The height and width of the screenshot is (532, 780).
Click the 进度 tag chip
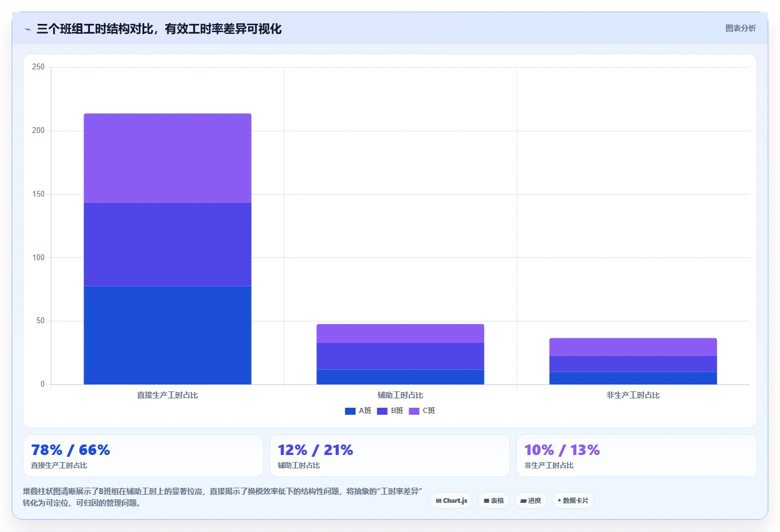tap(531, 501)
